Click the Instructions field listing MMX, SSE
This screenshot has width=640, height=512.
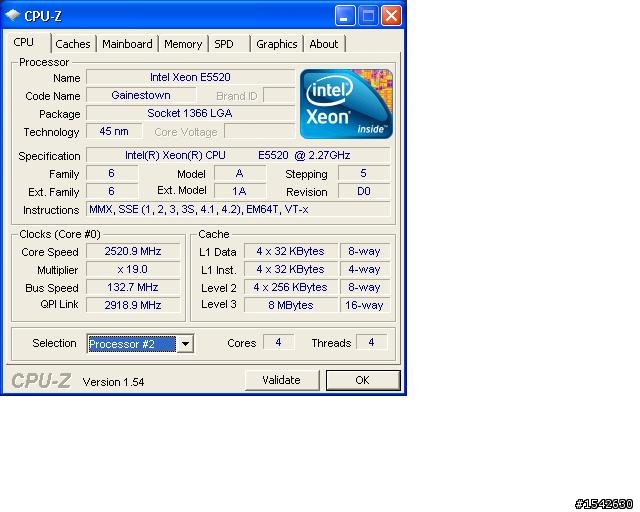point(238,209)
